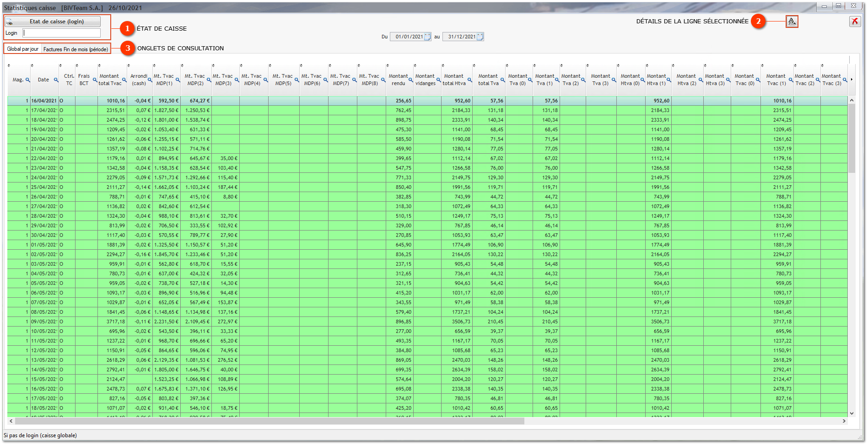The height and width of the screenshot is (445, 868).
Task: Open details of the selected line
Action: [792, 21]
